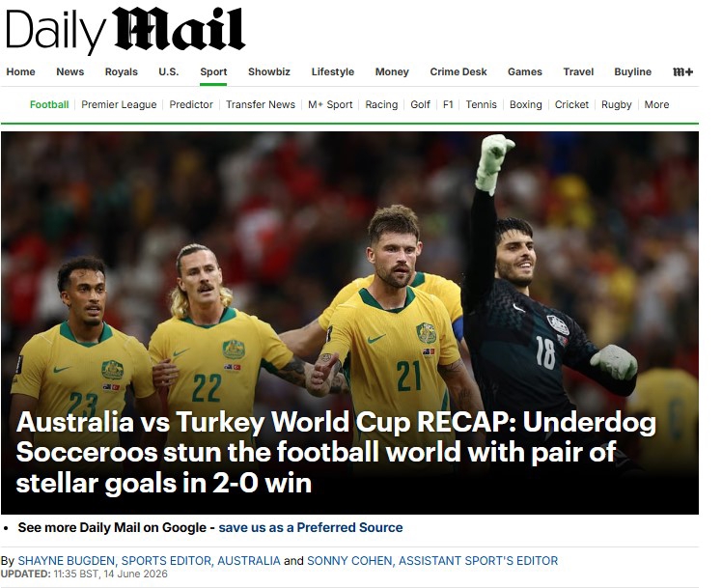Open author Shayne Bugden's profile link
This screenshot has height=588, width=722.
click(x=149, y=560)
